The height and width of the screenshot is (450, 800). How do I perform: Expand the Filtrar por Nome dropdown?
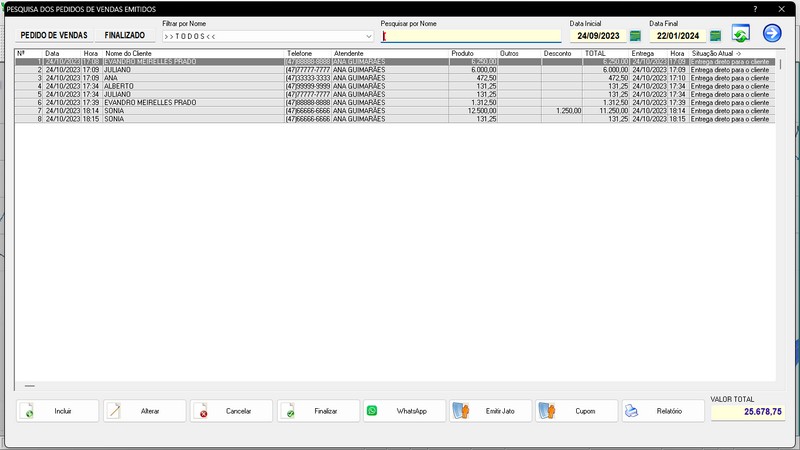369,36
